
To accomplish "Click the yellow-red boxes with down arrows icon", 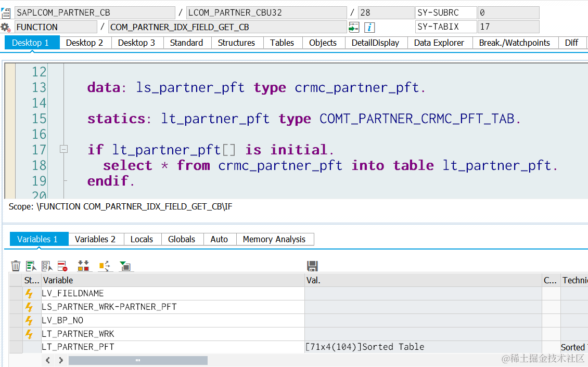I will (83, 266).
